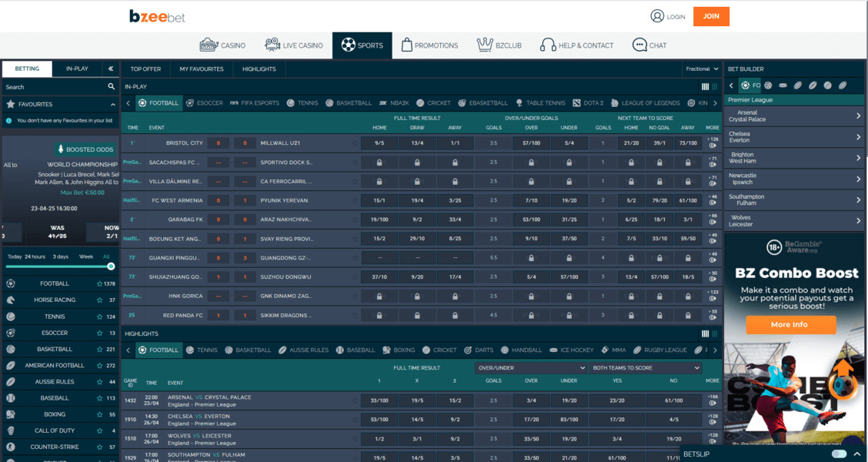The width and height of the screenshot is (868, 462).
Task: Open more markets eye icon for Qarabag FK
Action: pyautogui.click(x=712, y=223)
